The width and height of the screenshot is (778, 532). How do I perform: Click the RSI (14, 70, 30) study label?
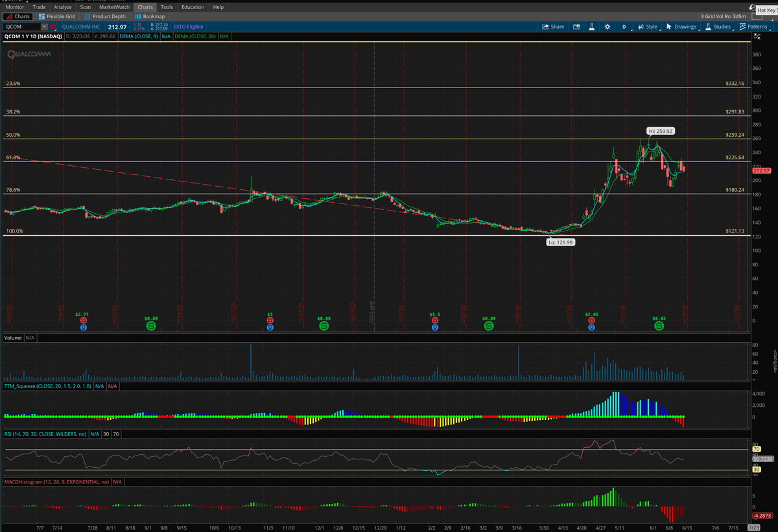click(45, 434)
